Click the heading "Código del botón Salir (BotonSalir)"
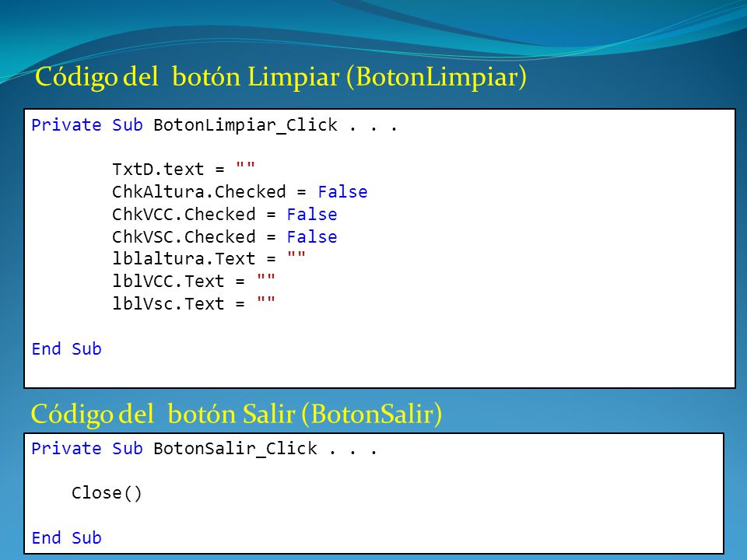 tap(237, 414)
